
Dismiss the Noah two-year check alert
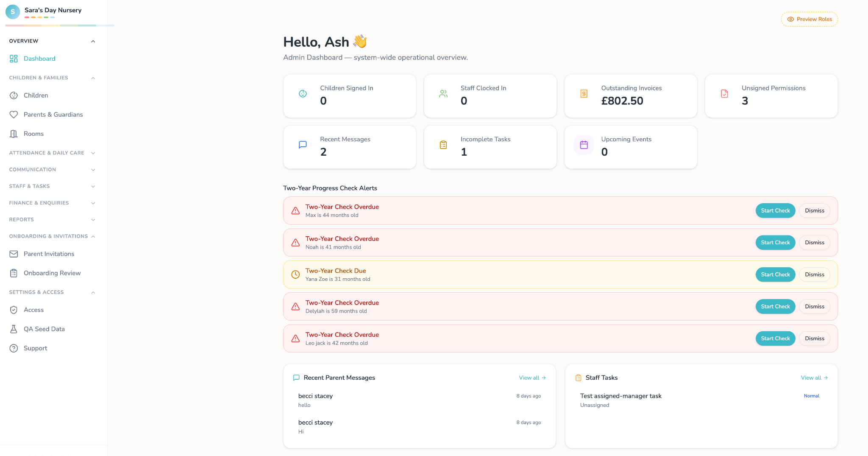click(x=815, y=243)
